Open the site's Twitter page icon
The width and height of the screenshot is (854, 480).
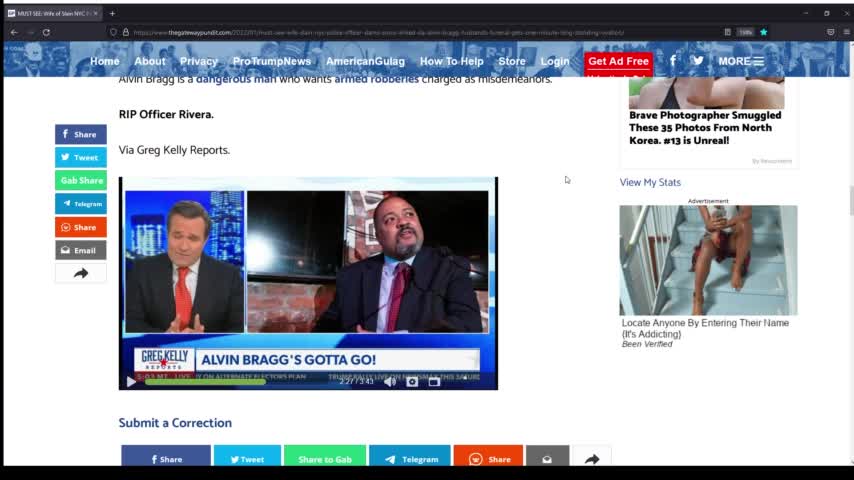coord(698,60)
